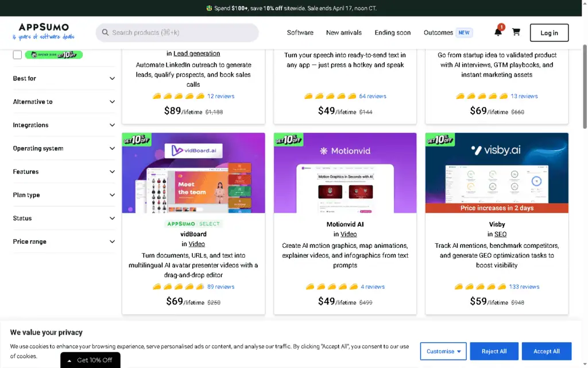Click the AppSumo Select badge
588x368 pixels.
pos(194,224)
